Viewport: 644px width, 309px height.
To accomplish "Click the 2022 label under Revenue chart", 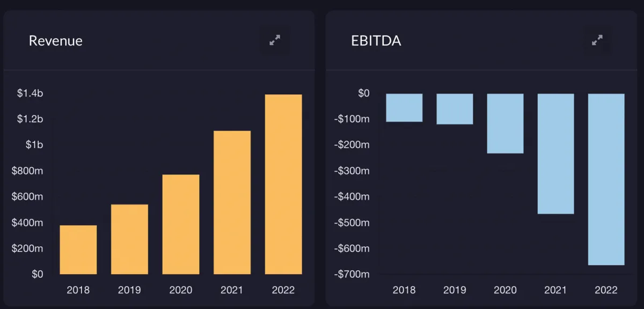I will (x=283, y=290).
